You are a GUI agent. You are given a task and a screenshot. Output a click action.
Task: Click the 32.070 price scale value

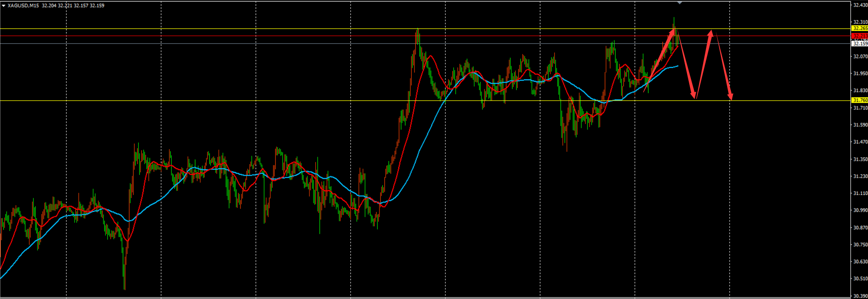coord(860,56)
